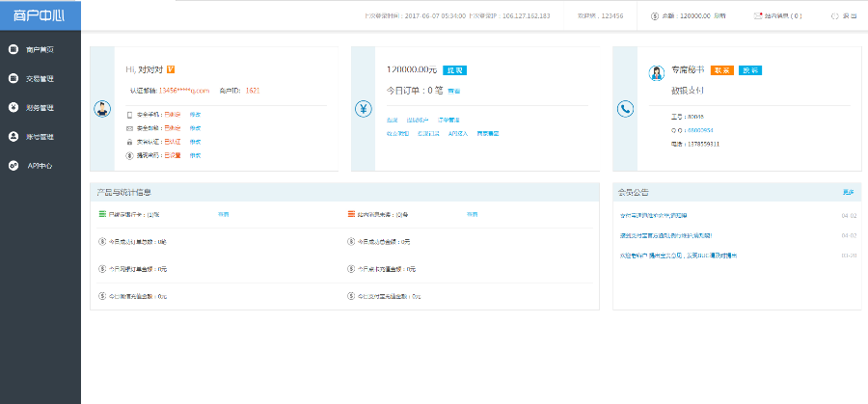Click the circular phone icon in the secretary card
This screenshot has height=404, width=868.
[x=625, y=109]
